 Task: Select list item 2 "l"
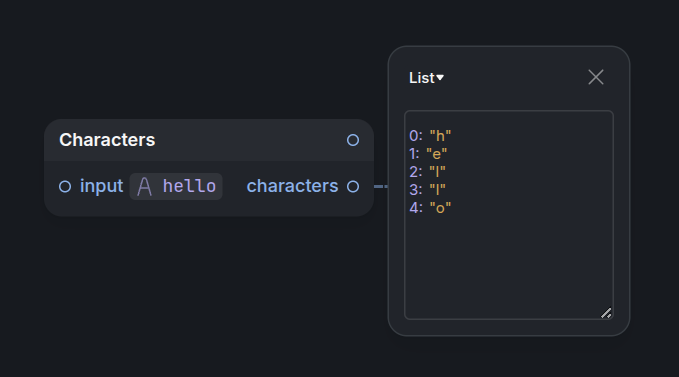427,172
